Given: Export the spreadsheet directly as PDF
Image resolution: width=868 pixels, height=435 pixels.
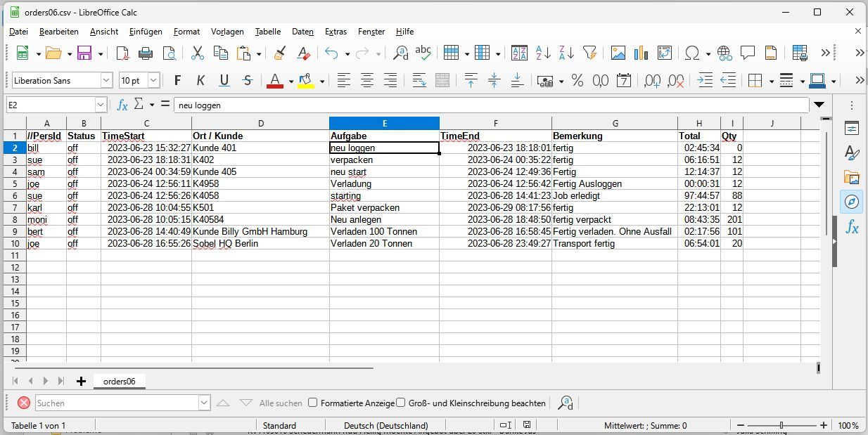Looking at the screenshot, I should pos(122,53).
